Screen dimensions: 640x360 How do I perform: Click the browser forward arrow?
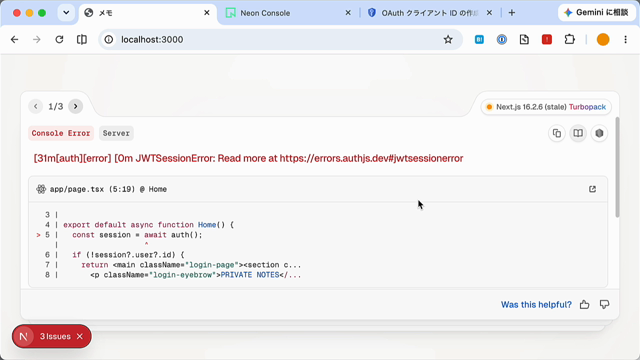point(37,40)
